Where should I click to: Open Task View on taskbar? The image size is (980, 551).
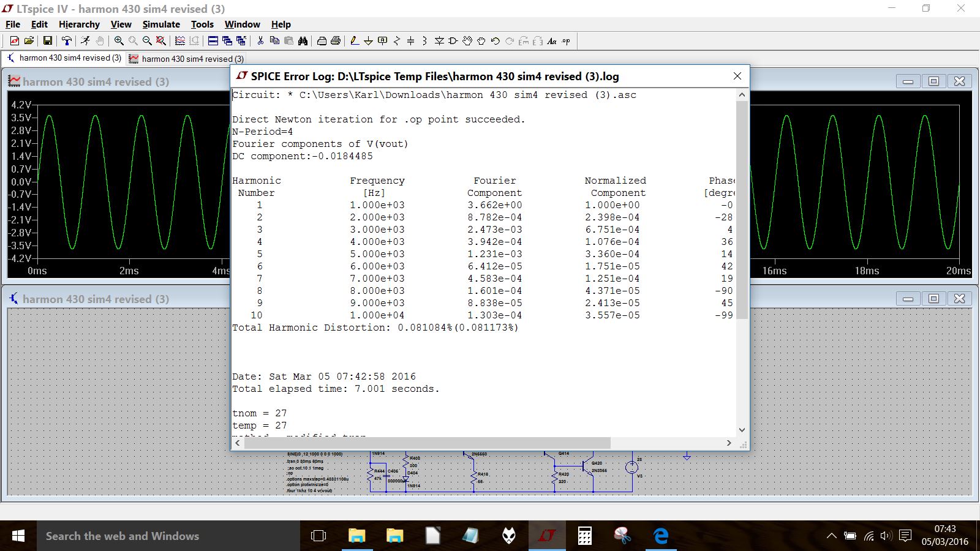[x=318, y=536]
